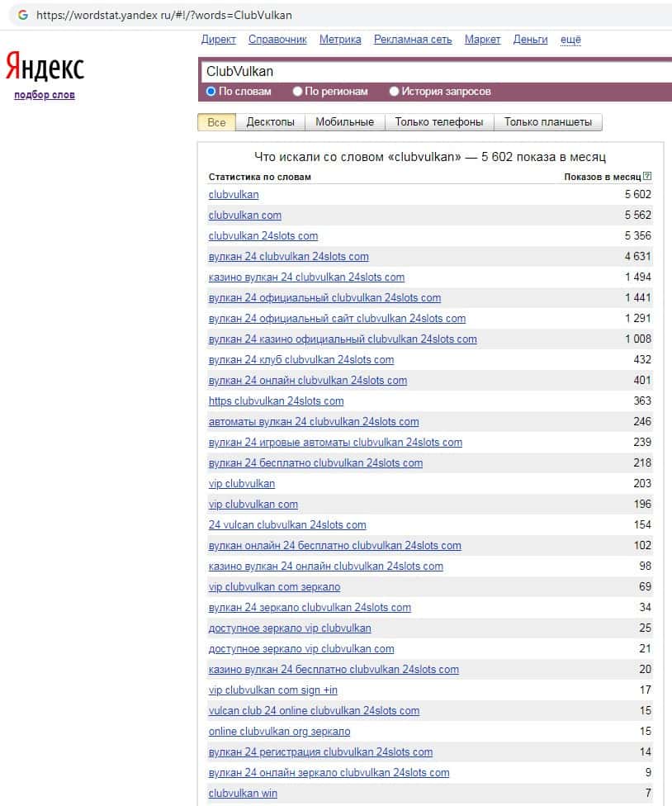
Task: Open вулкан 24 игровые автоматы clubvulkan link
Action: pos(335,442)
